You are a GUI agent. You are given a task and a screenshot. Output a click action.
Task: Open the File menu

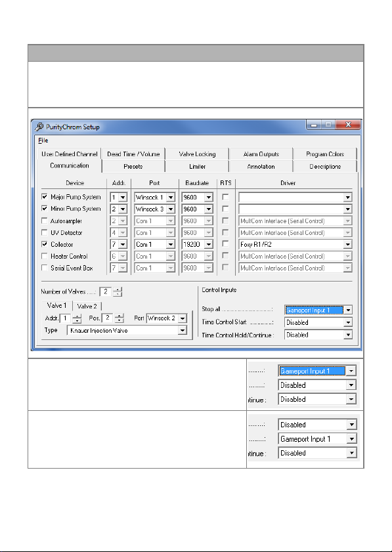(43, 140)
